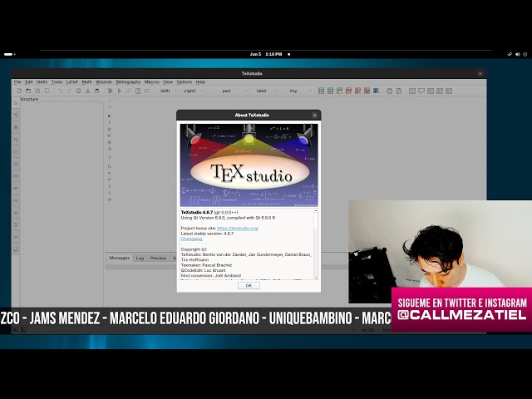Viewport: 532px width, 399px height.
Task: Open the MP side panel icon
Action: [16, 189]
